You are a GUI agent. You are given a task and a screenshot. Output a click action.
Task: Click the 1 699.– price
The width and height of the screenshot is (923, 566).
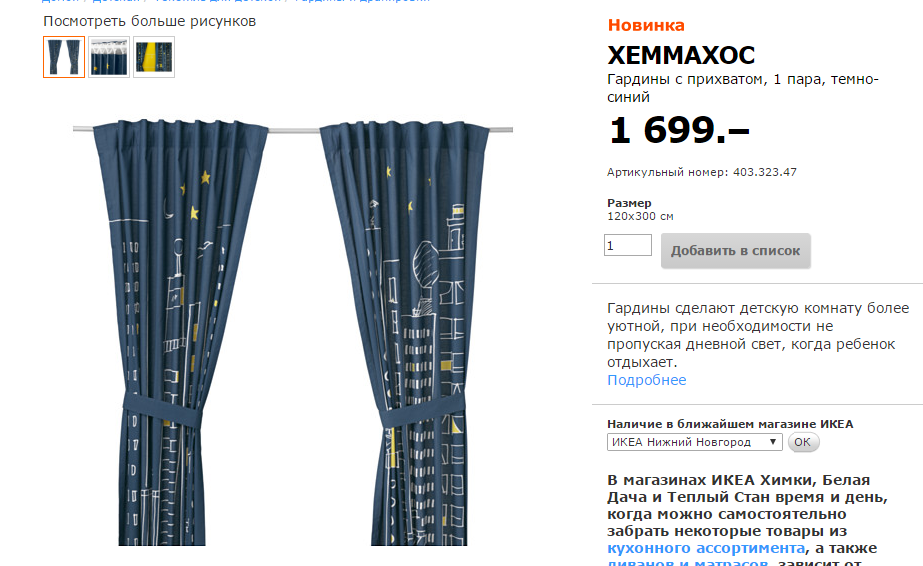679,130
